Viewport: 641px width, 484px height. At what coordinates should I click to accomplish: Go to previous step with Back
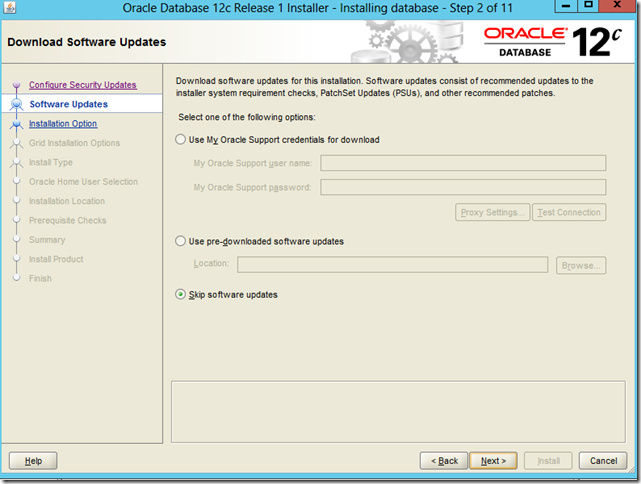(444, 461)
